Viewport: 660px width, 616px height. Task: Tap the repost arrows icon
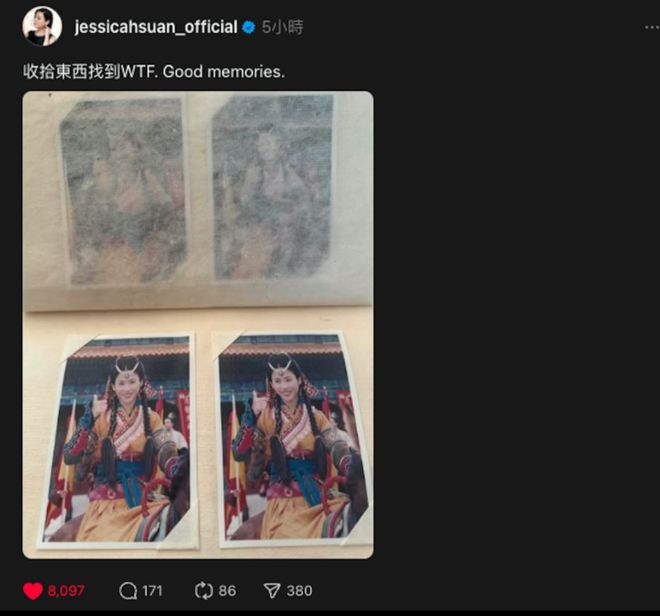coord(204,591)
